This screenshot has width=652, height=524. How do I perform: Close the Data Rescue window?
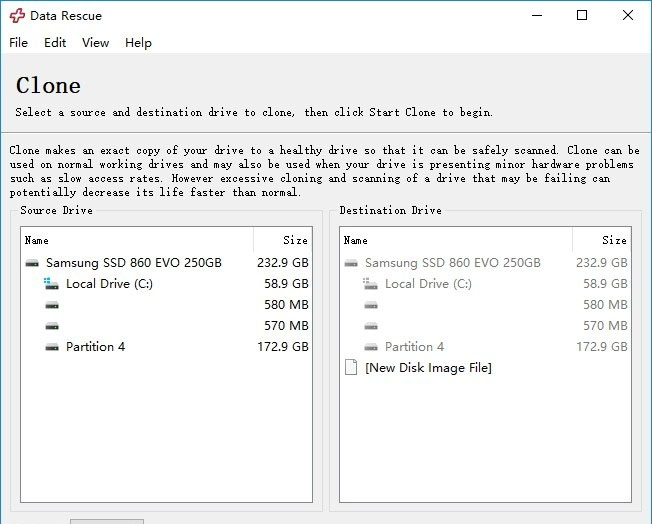(x=628, y=15)
